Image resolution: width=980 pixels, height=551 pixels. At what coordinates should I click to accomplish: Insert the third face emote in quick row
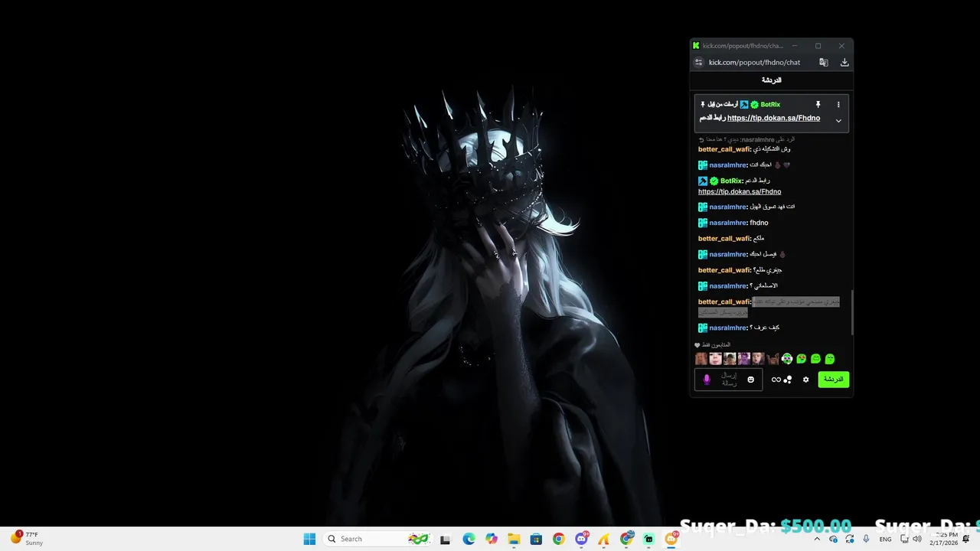tap(730, 359)
